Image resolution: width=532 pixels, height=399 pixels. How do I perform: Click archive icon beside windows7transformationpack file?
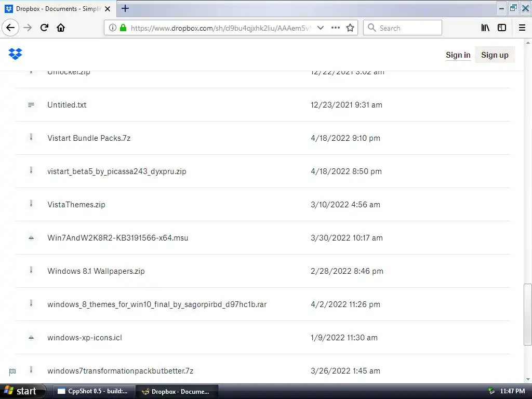click(x=31, y=370)
